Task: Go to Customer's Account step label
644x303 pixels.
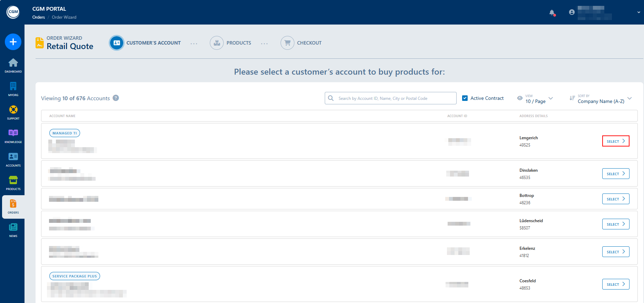Action: coord(154,43)
